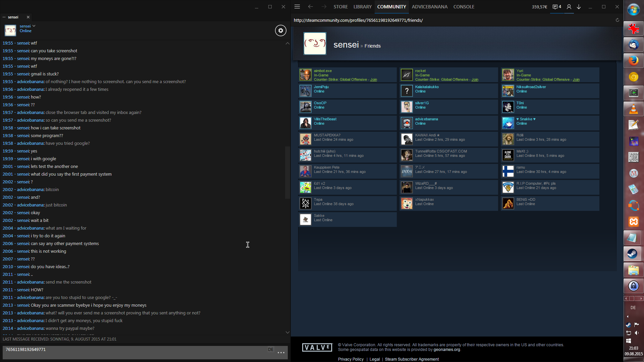This screenshot has width=644, height=362.
Task: Toggle DE keyboard language indicator
Action: point(633,307)
